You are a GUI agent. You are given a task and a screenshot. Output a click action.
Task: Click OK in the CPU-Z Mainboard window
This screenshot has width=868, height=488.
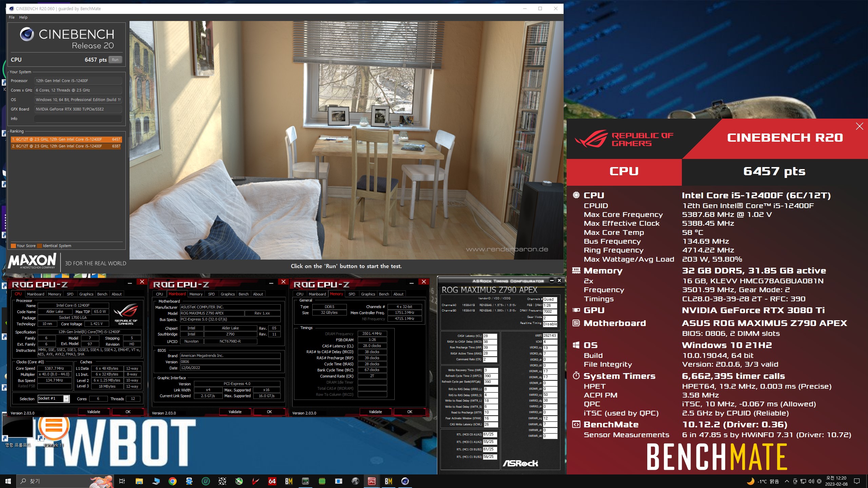[x=269, y=412]
